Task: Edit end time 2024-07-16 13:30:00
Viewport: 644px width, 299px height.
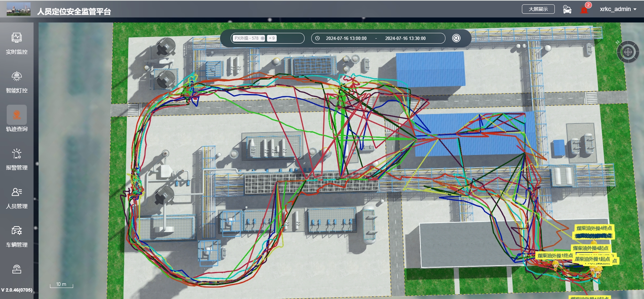Action: coord(405,38)
